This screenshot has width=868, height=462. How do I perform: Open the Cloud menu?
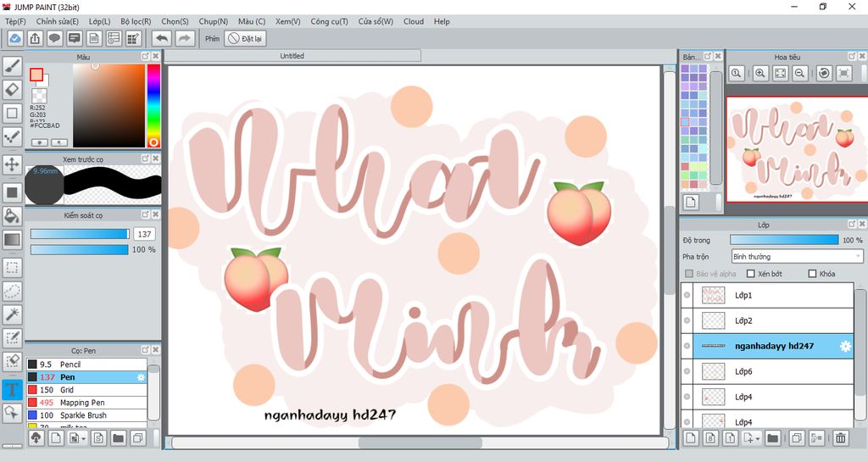tap(414, 21)
